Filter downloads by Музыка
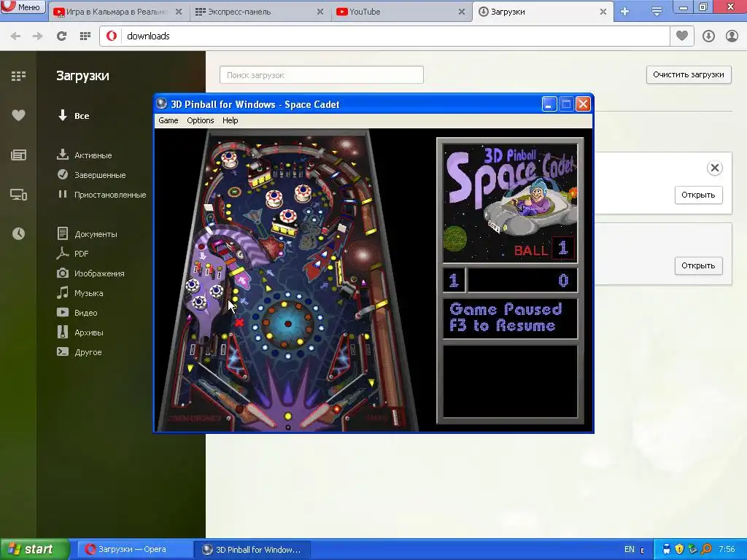This screenshot has width=747, height=560. (x=80, y=293)
